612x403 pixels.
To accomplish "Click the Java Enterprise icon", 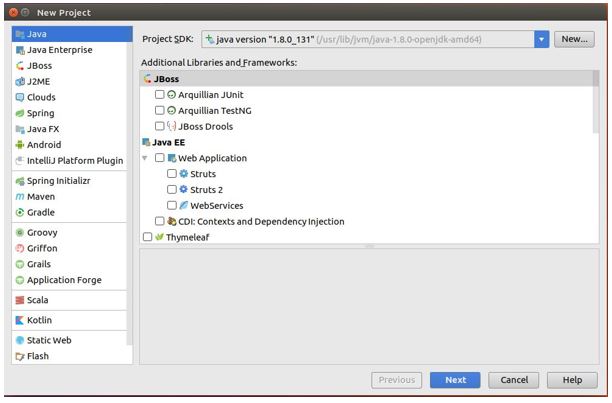I will 20,50.
